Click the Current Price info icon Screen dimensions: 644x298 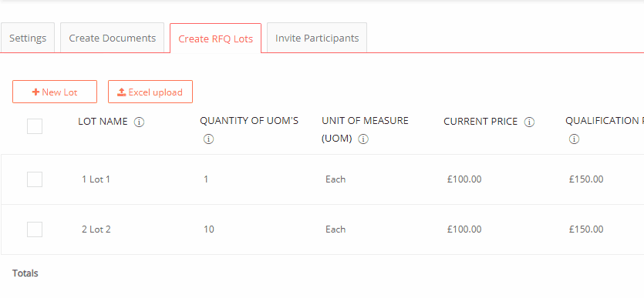click(x=529, y=122)
